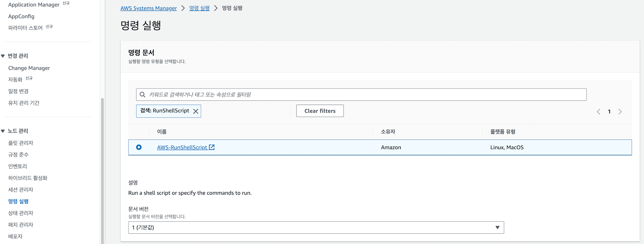The height and width of the screenshot is (244, 644).
Task: Click the 명령 문서 section heading
Action: tap(141, 52)
